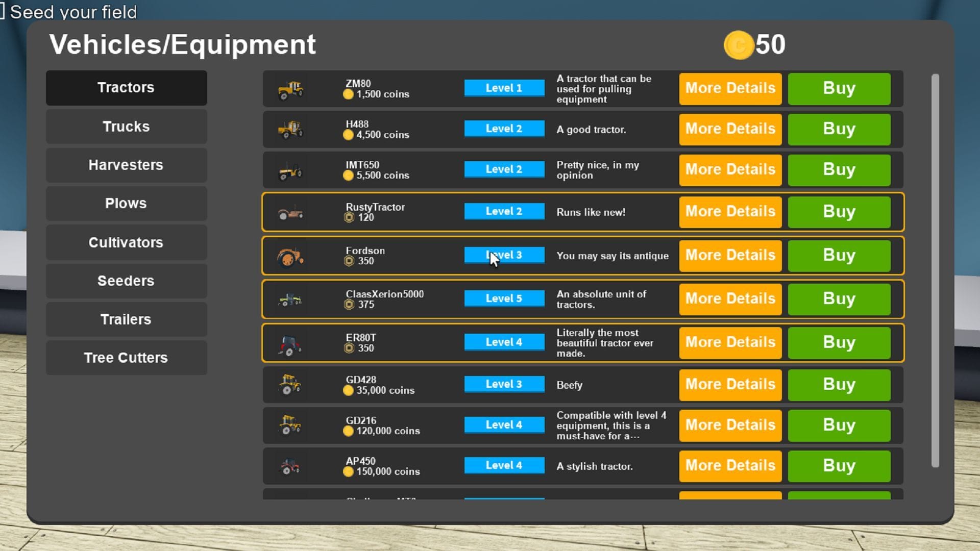
Task: Click the IMT650 tractor icon
Action: pyautogui.click(x=290, y=171)
